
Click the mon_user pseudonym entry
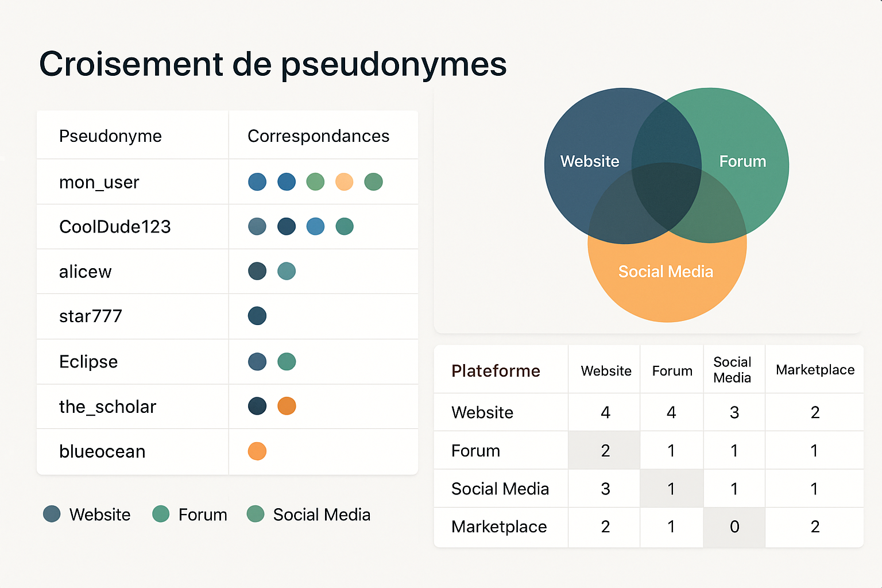pos(99,181)
